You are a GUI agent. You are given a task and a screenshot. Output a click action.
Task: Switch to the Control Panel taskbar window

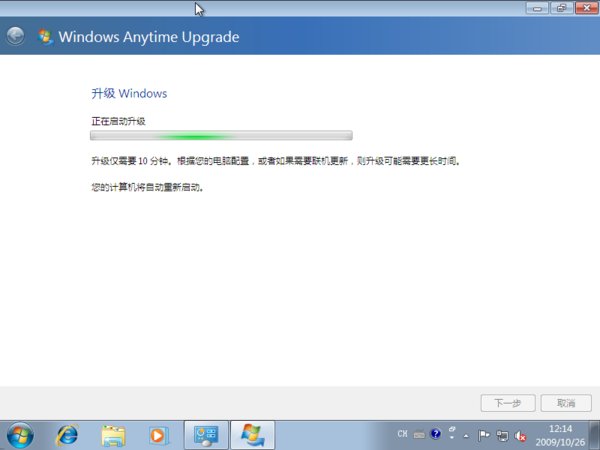(x=206, y=435)
